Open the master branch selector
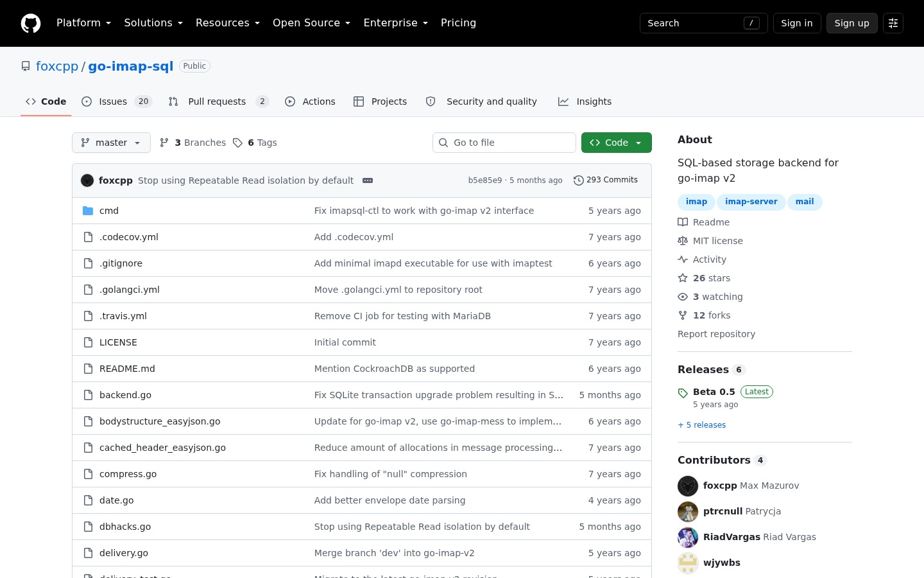 [x=111, y=143]
